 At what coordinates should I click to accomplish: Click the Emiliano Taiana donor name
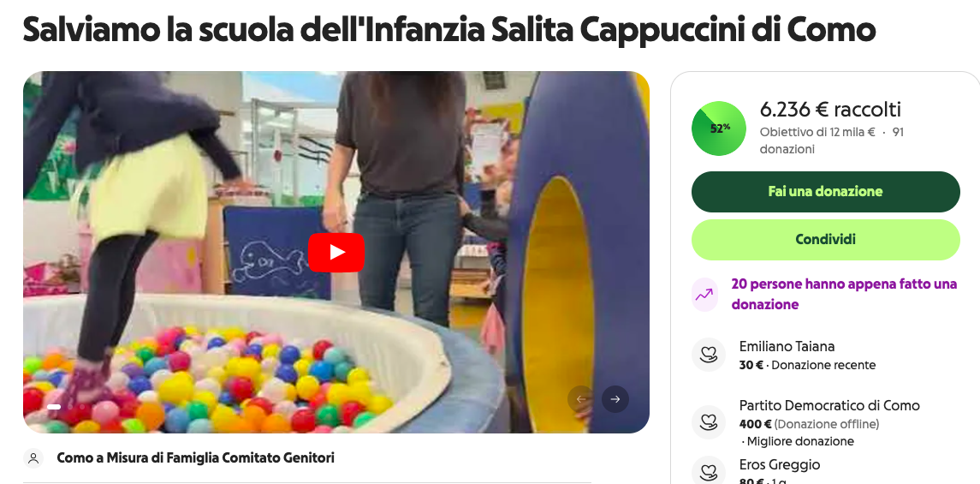[x=787, y=346]
